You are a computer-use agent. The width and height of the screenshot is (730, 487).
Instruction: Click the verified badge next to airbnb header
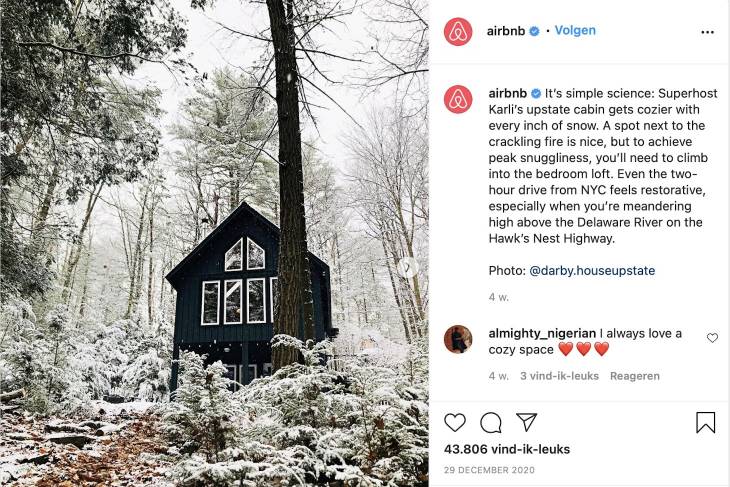click(x=534, y=31)
